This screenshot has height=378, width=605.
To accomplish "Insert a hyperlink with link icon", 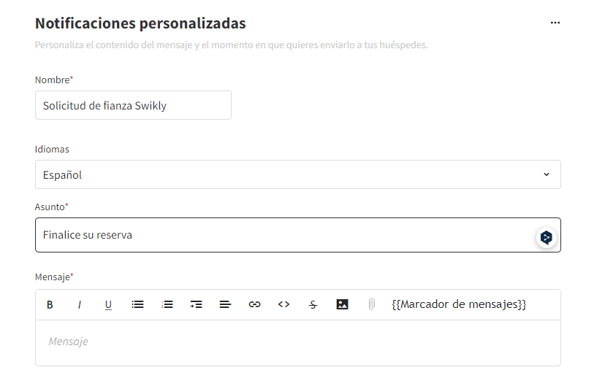I will [255, 304].
